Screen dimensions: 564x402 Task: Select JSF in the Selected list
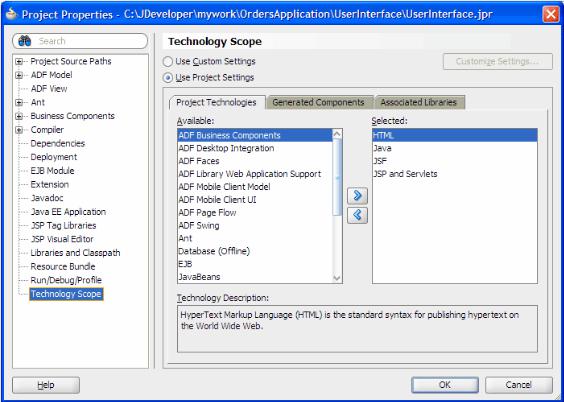coord(455,161)
